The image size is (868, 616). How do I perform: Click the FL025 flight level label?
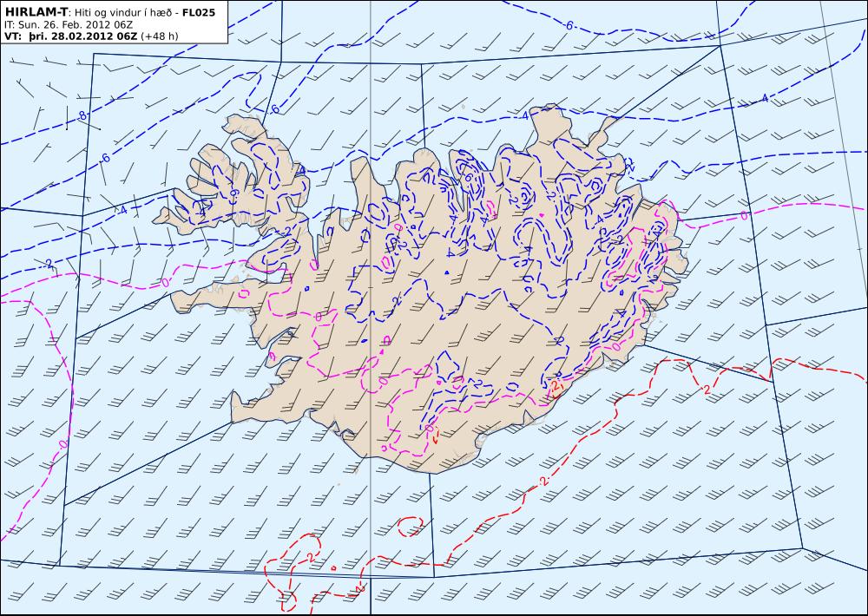[x=199, y=11]
